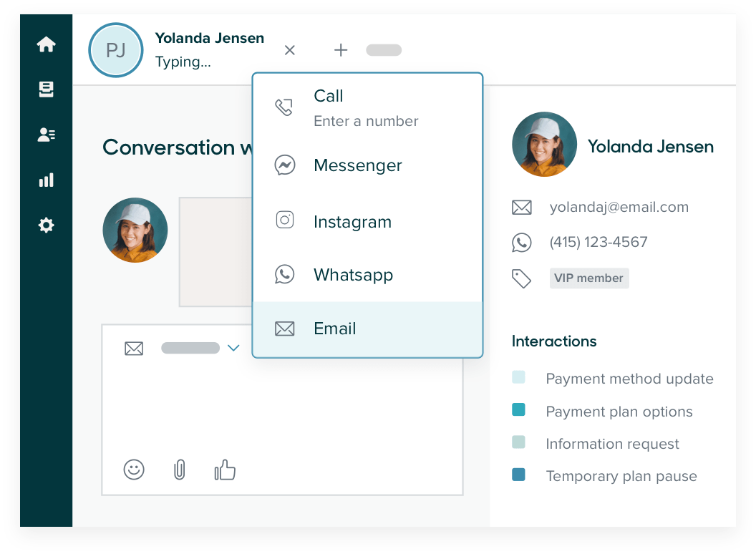Choose Instagram from the channel menu

(x=367, y=222)
